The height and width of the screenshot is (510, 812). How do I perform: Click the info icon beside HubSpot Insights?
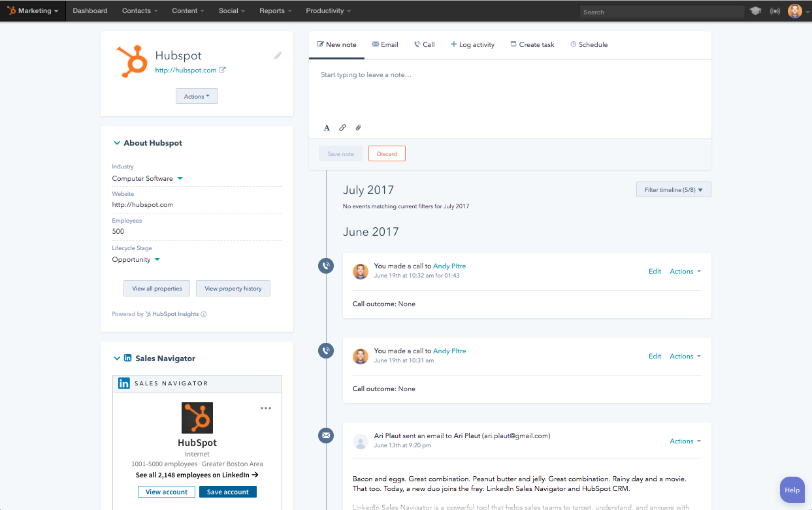(x=204, y=314)
